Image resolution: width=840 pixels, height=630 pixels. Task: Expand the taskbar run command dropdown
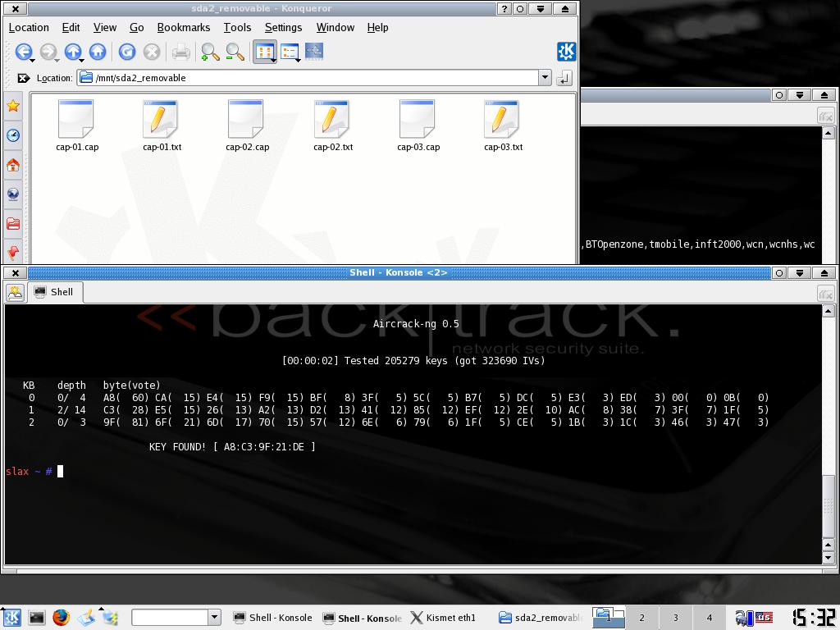click(214, 618)
